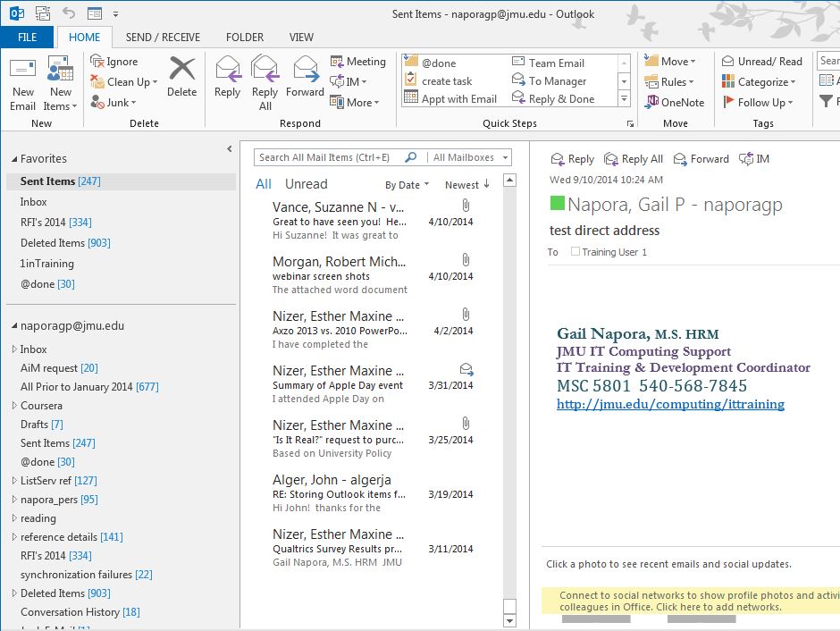Open the Junk mail menu
Screen dimensions: 840x631
tap(113, 102)
